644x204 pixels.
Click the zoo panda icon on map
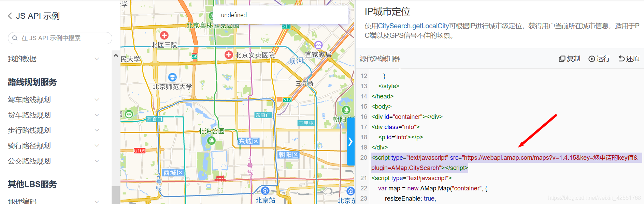tap(129, 114)
